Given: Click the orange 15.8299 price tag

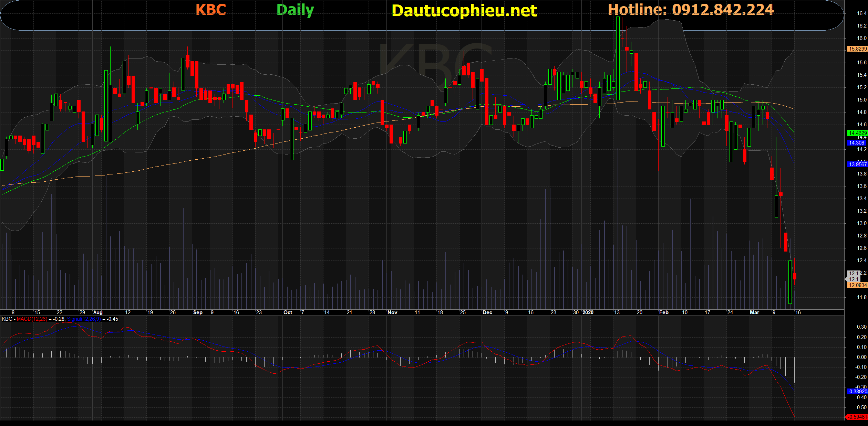Looking at the screenshot, I should (857, 49).
